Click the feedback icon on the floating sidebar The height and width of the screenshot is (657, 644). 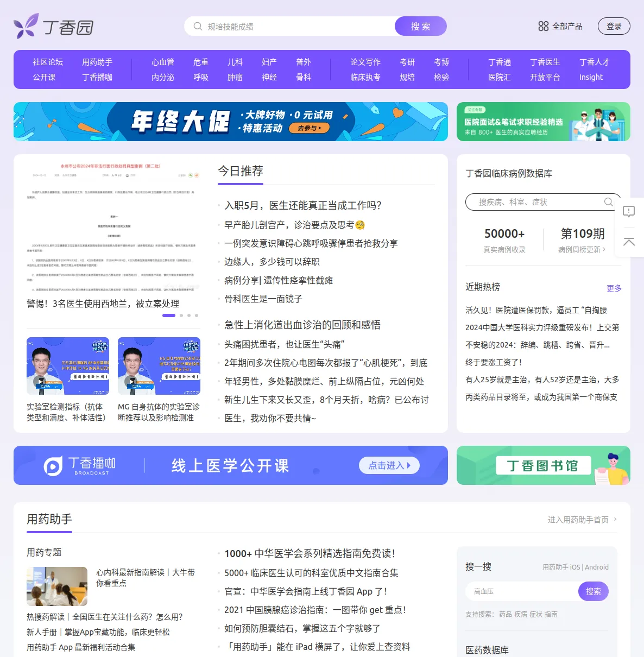click(629, 211)
